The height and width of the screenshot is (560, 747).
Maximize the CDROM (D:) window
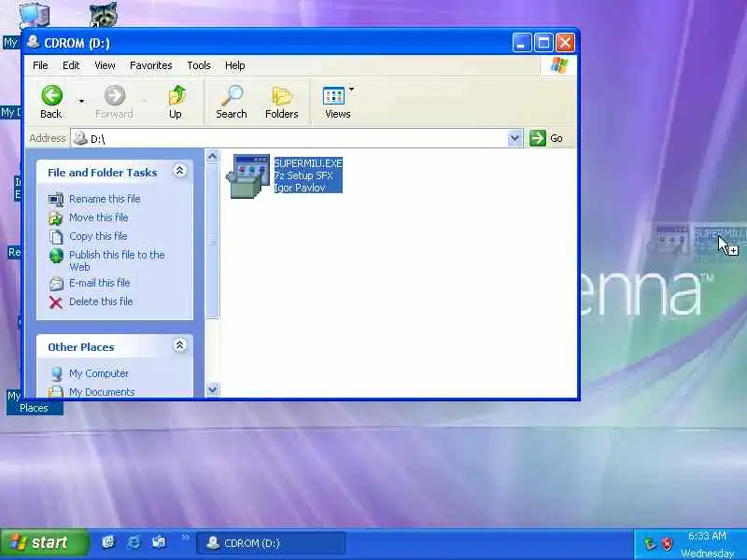point(543,43)
